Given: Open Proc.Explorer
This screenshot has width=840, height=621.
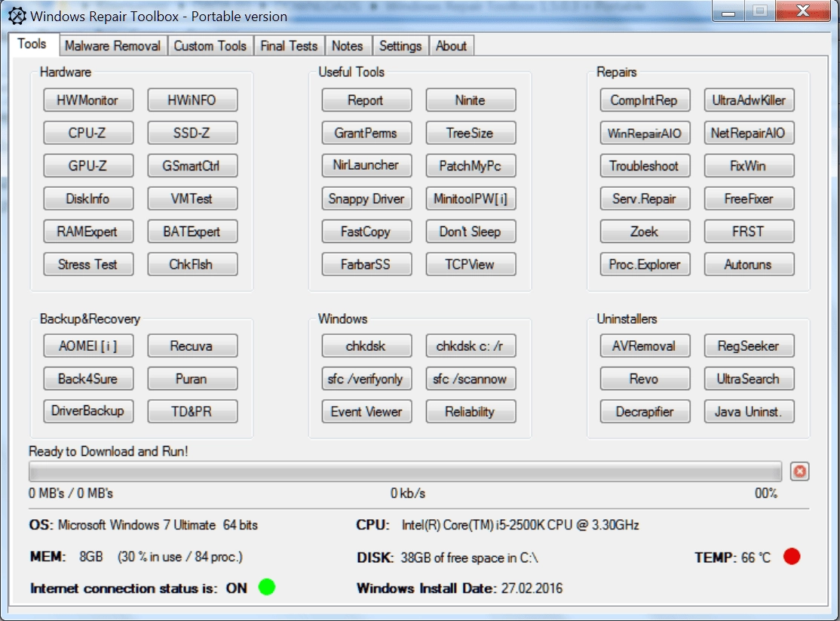Looking at the screenshot, I should (645, 264).
